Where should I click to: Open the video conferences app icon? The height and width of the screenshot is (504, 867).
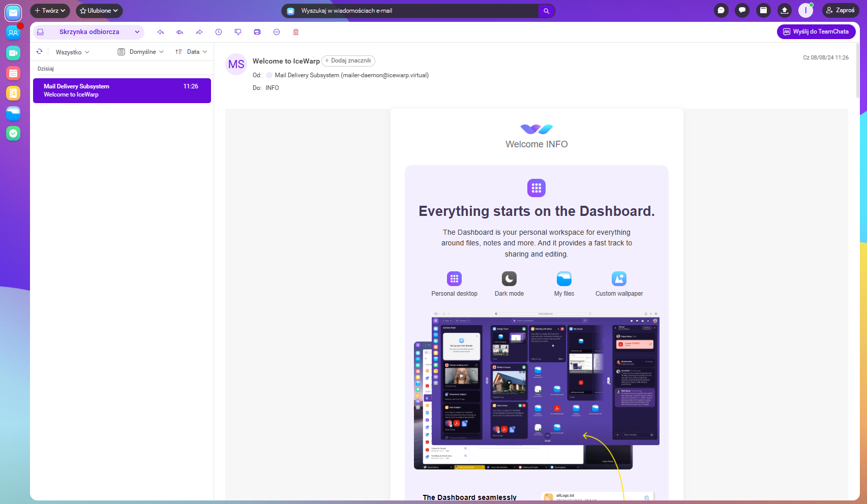(x=13, y=53)
